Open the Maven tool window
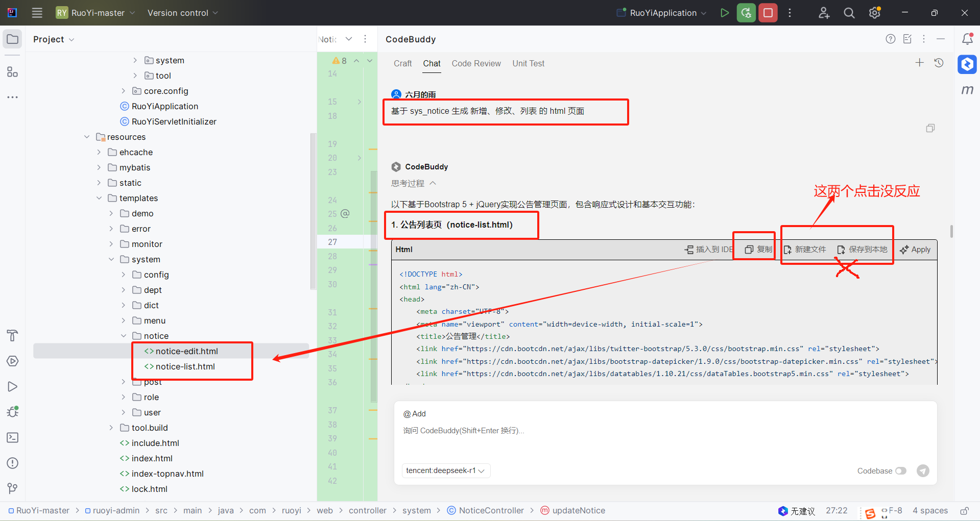The image size is (980, 521). point(967,90)
